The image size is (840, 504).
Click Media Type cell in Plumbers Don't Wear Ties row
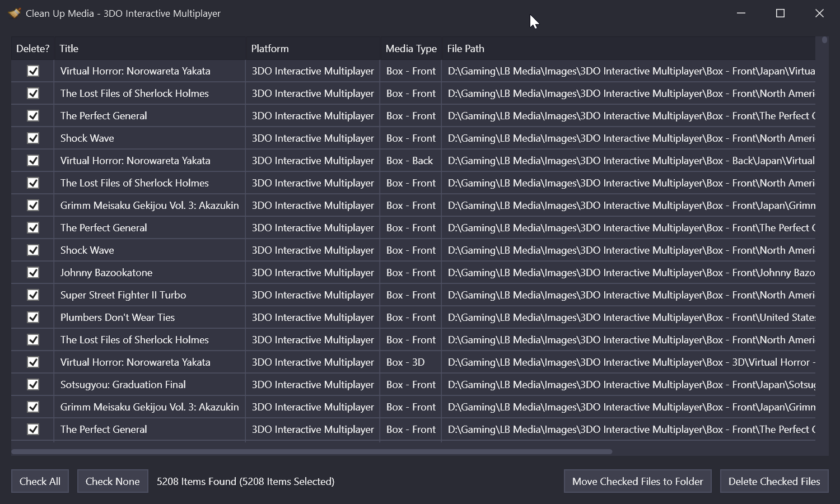410,318
